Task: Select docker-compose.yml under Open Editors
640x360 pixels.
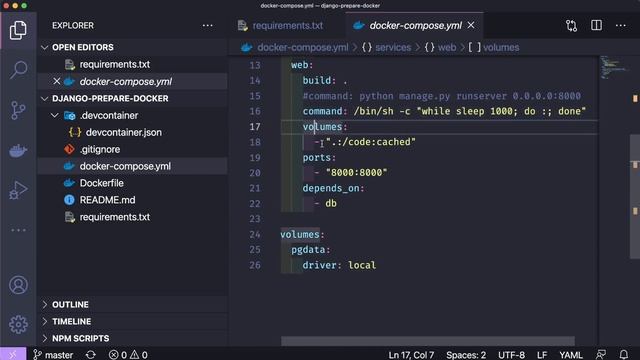Action: (x=126, y=82)
